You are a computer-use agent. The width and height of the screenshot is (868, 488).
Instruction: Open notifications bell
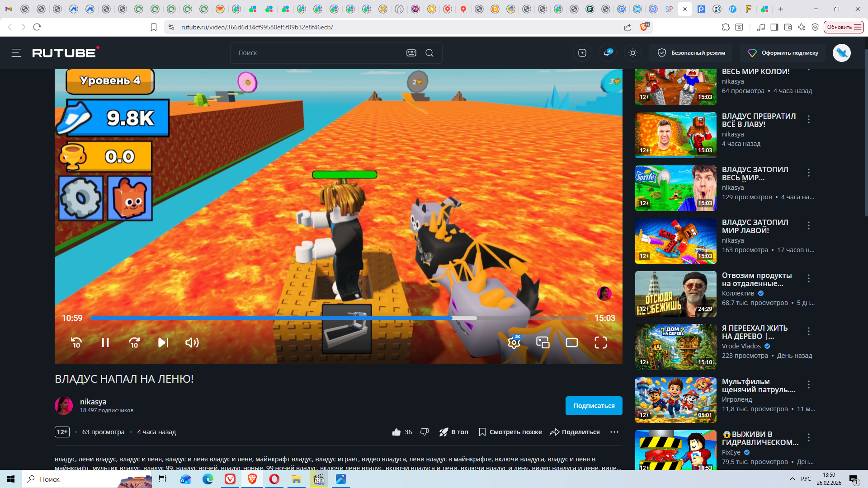pos(607,53)
